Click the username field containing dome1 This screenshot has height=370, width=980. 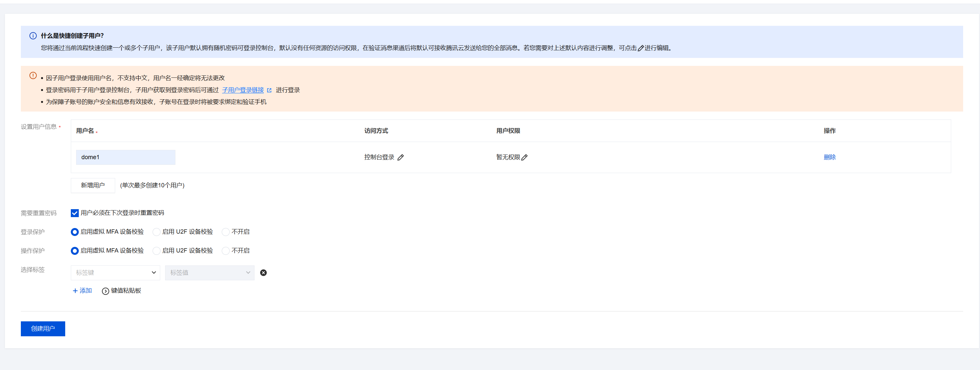pyautogui.click(x=125, y=157)
